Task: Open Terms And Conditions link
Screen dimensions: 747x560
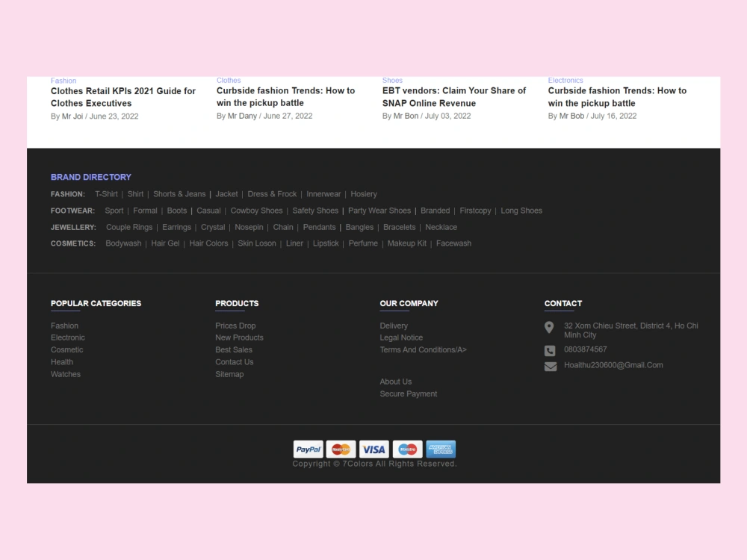Action: (x=423, y=349)
